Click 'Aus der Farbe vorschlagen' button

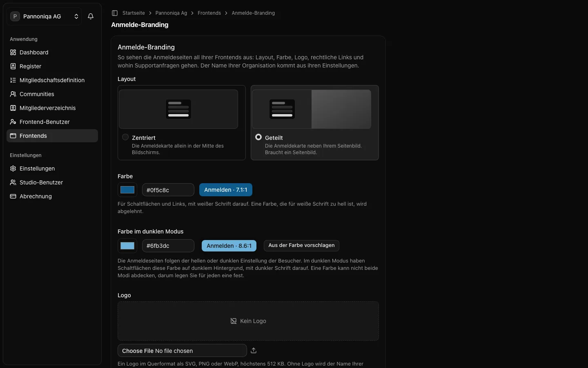pos(301,245)
